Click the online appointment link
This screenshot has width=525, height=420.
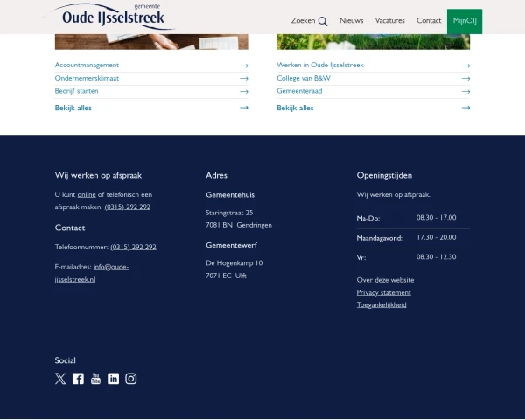87,194
